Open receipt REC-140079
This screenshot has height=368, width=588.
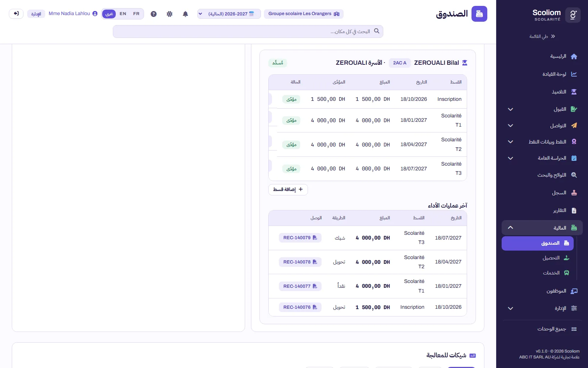click(x=300, y=238)
